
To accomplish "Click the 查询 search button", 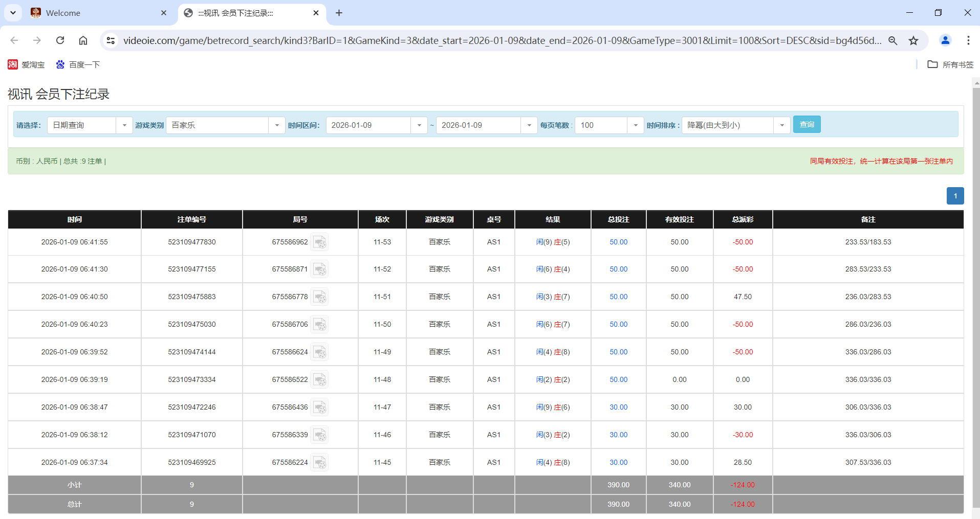I will 807,124.
